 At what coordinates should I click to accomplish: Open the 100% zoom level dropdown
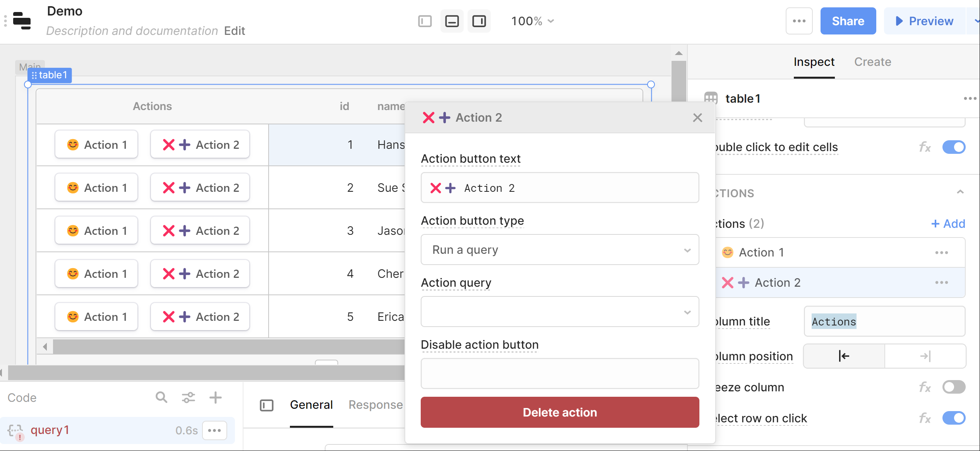pos(533,21)
